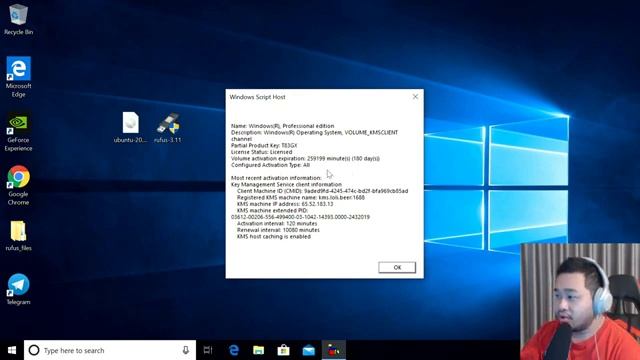Click the 'Activation interval: 120 minutes' line
Screen dimensions: 640x360
point(277,223)
